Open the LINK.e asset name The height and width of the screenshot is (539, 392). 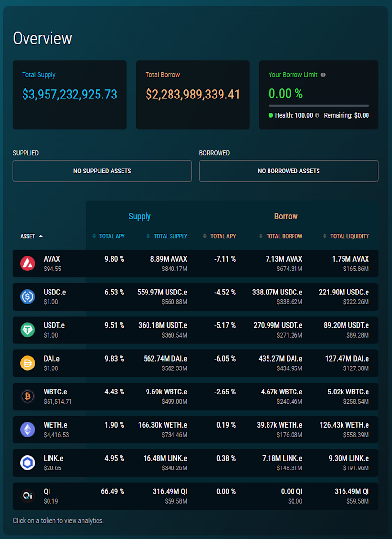tap(53, 458)
